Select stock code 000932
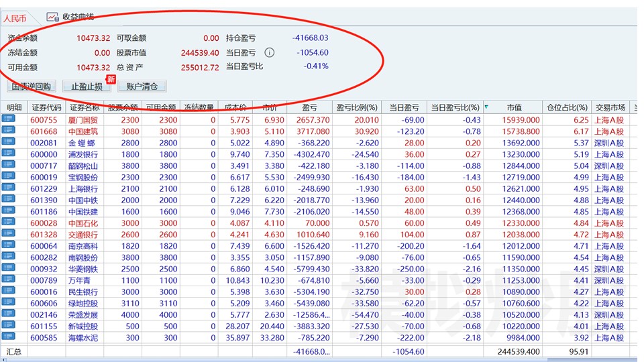This screenshot has height=362, width=644. 44,269
